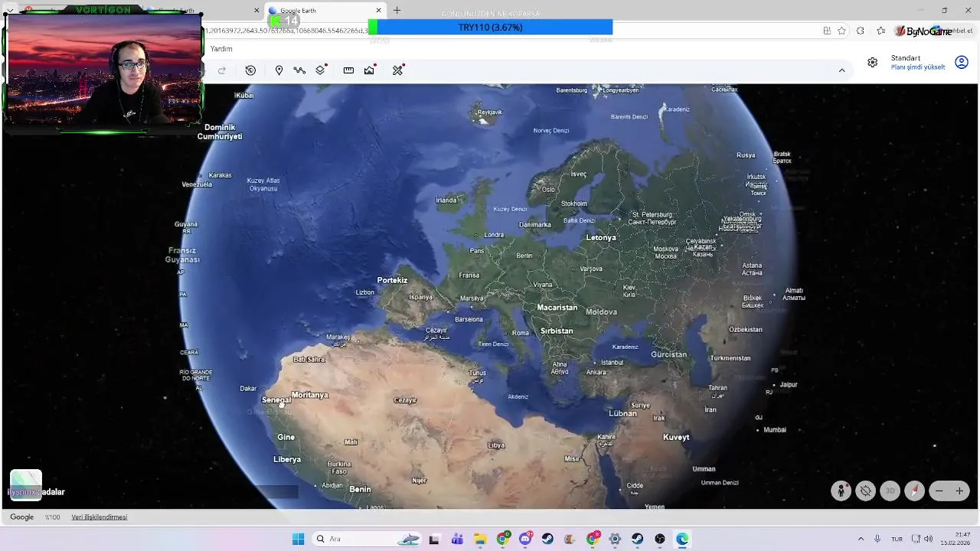Click the 'Macaristan' country label
The image size is (980, 551).
557,308
